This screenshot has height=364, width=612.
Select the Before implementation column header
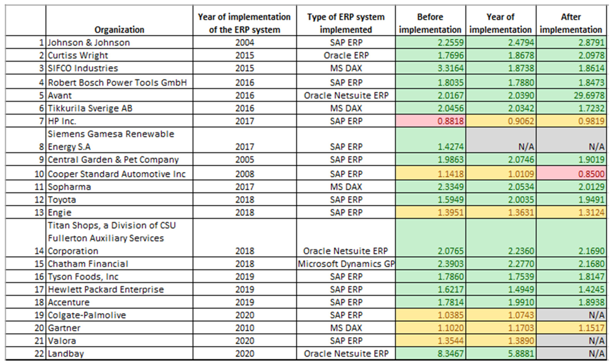tap(430, 23)
